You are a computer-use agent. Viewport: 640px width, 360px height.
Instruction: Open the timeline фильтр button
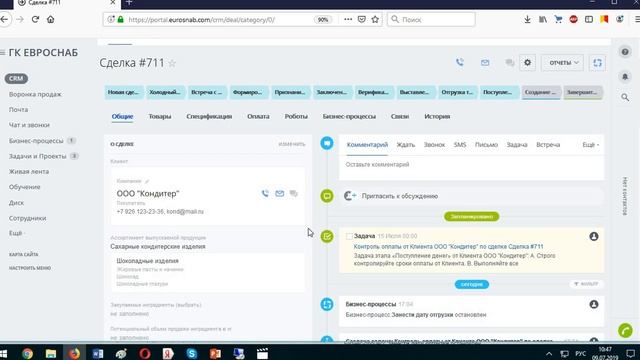click(586, 284)
